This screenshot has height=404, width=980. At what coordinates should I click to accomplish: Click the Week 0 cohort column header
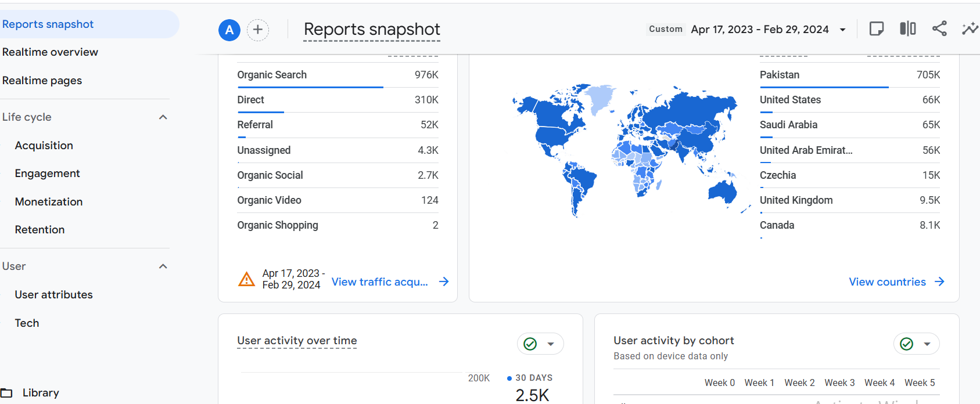pos(720,383)
